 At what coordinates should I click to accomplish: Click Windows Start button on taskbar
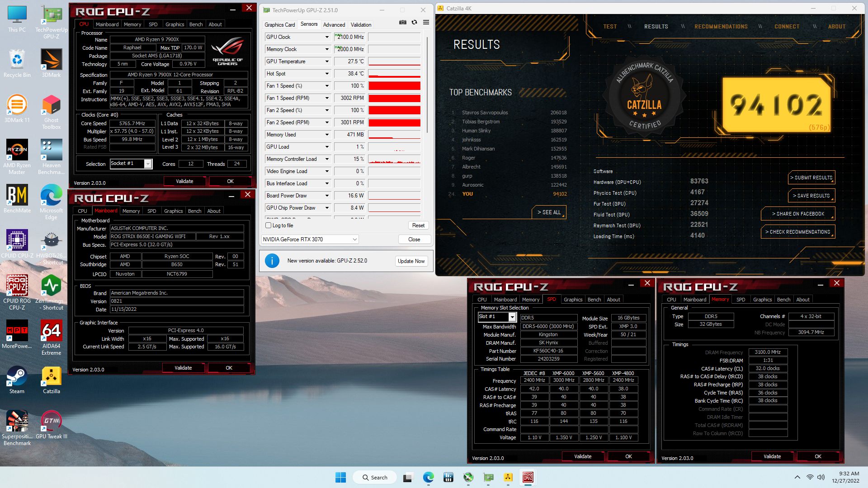[340, 477]
